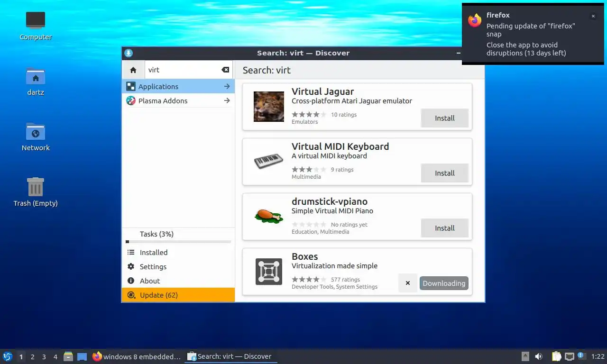607x364 pixels.
Task: Switch to virtual desktop 2
Action: pos(32,356)
